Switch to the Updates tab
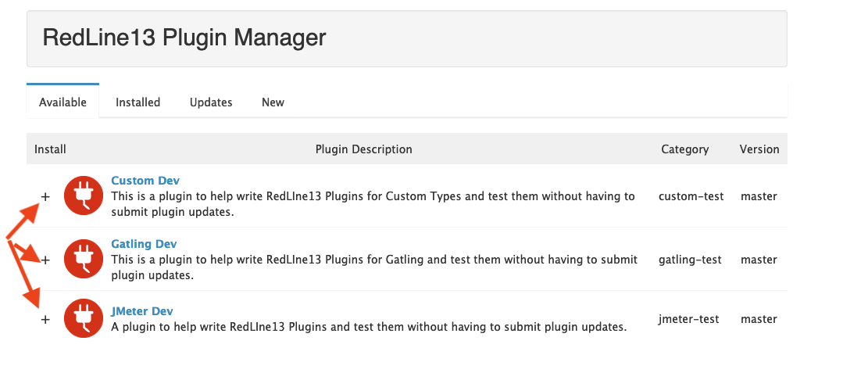The height and width of the screenshot is (373, 868). (211, 102)
